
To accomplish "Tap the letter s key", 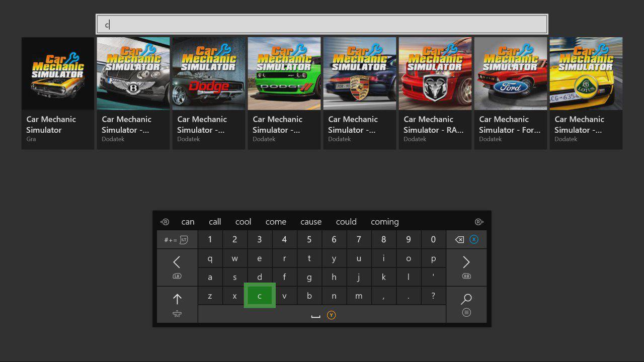I will [234, 277].
